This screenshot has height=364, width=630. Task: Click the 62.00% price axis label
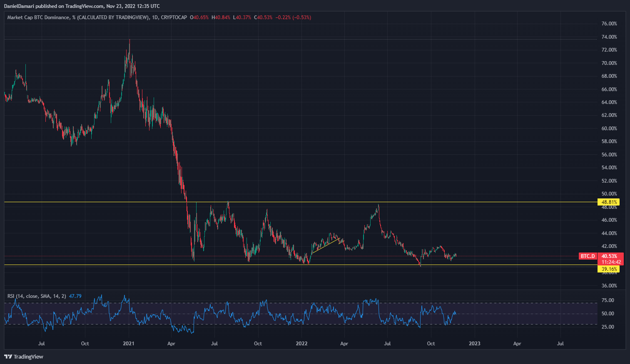click(609, 115)
